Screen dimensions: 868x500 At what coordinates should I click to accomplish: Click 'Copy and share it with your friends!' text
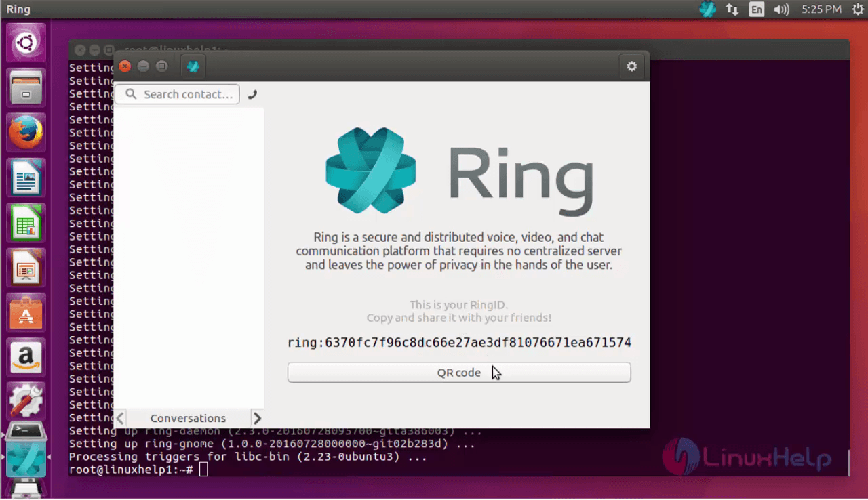point(459,318)
